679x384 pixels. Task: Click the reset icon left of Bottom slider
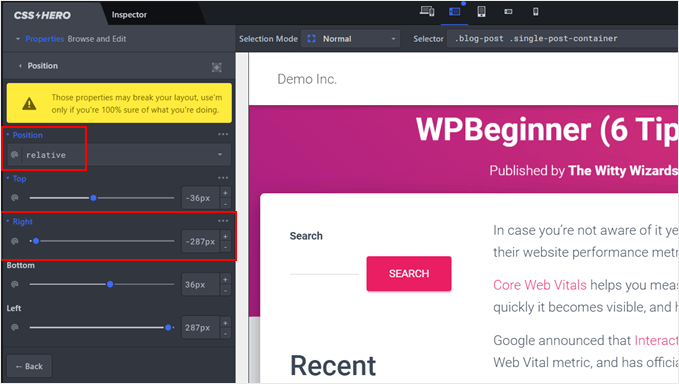point(15,284)
